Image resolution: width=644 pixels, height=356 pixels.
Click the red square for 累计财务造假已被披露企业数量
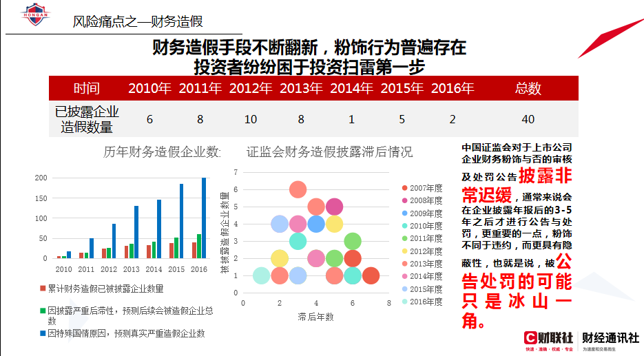pyautogui.click(x=43, y=289)
